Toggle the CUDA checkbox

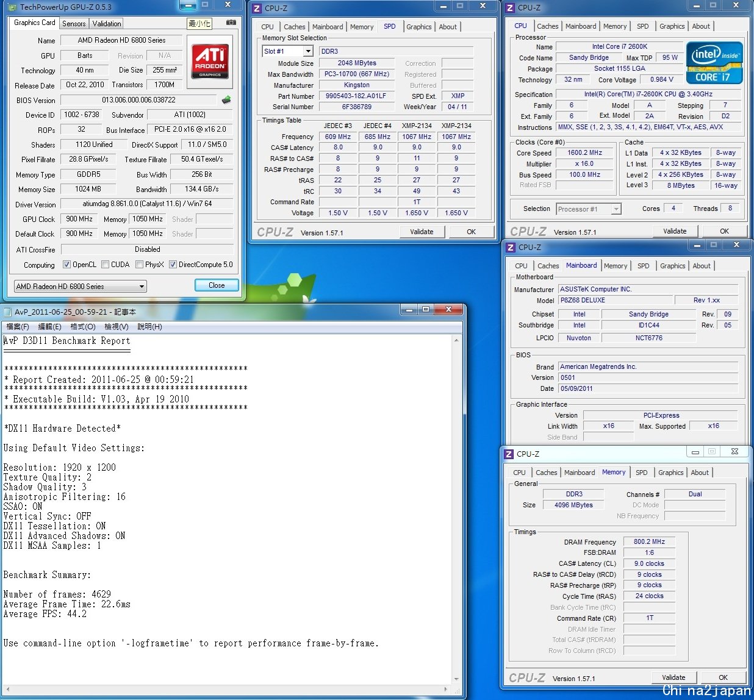(x=106, y=265)
